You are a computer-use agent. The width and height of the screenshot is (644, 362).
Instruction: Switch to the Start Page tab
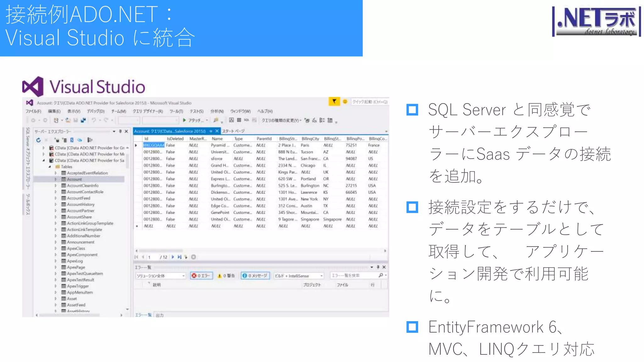click(233, 131)
